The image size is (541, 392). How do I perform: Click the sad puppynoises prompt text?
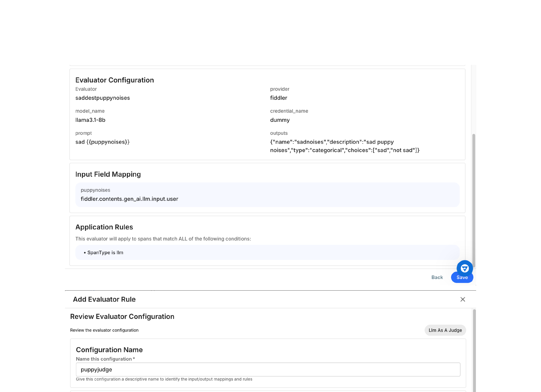[102, 142]
